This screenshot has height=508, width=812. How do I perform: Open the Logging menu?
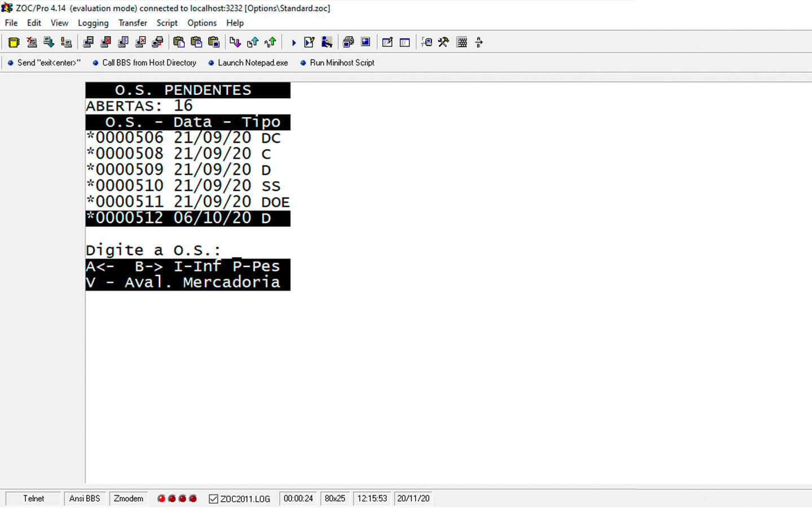[x=93, y=23]
